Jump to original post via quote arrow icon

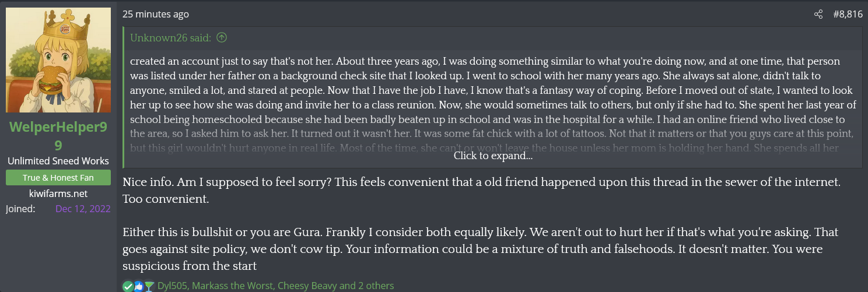tap(222, 38)
